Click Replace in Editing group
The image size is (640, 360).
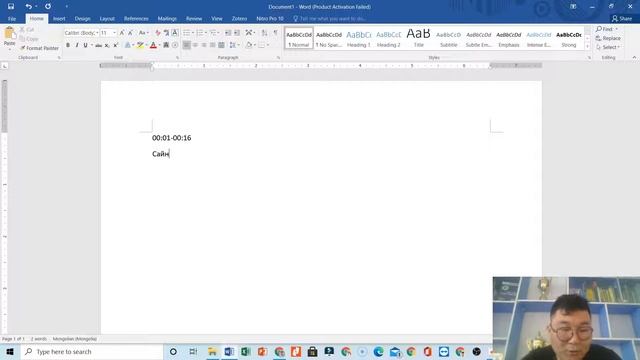pyautogui.click(x=608, y=38)
